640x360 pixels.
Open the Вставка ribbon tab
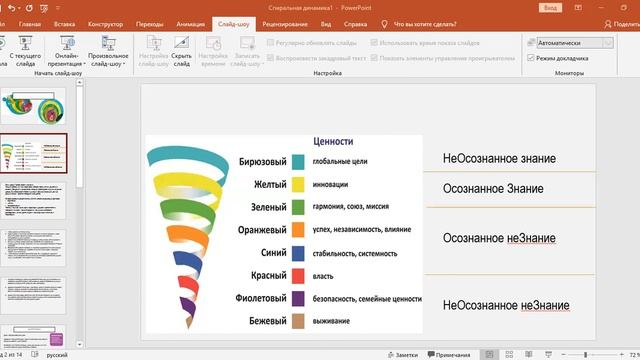64,24
